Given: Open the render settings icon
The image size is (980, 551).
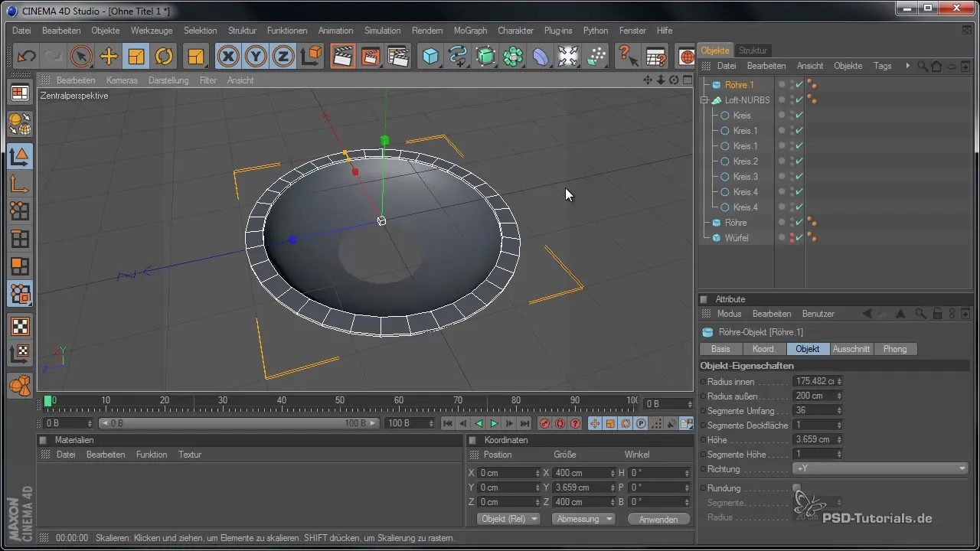Looking at the screenshot, I should click(x=398, y=57).
